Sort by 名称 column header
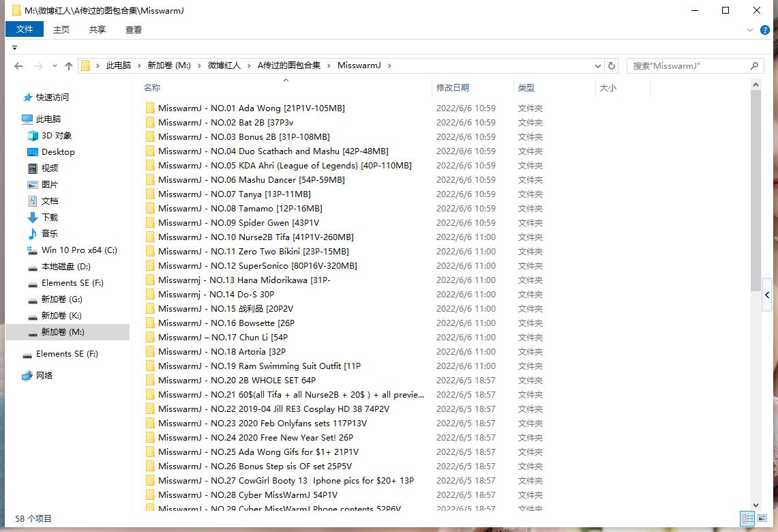The image size is (778, 532). (152, 87)
